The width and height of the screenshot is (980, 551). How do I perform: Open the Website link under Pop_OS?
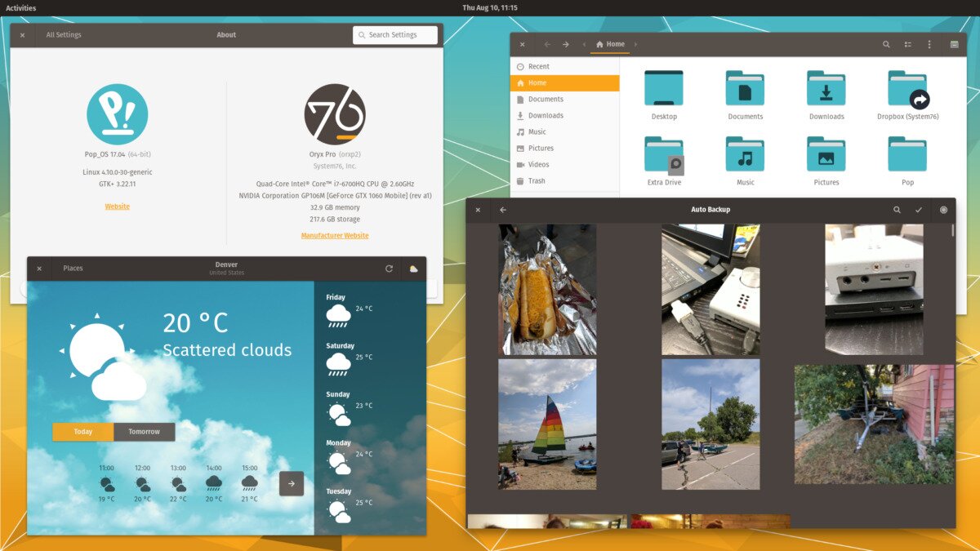coord(117,207)
